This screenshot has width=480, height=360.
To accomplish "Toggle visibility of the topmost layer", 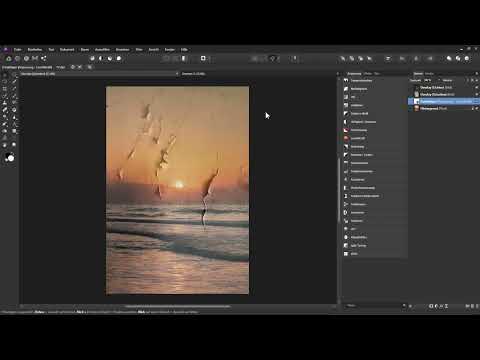I will point(477,87).
